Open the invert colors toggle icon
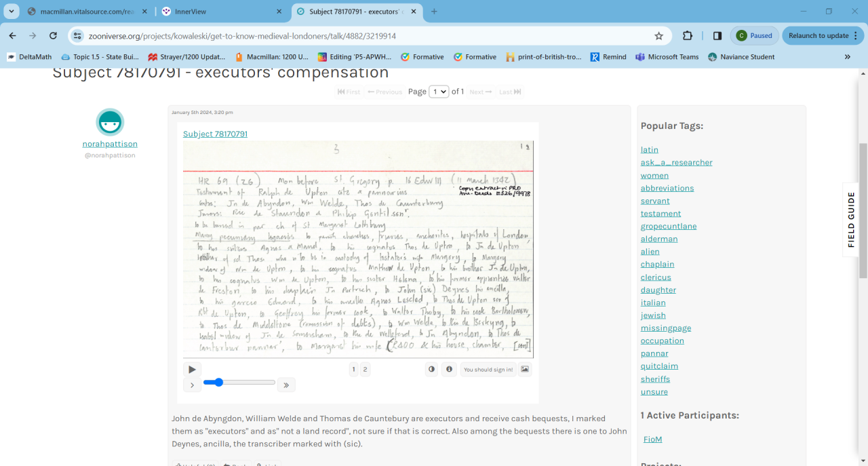 pyautogui.click(x=431, y=369)
